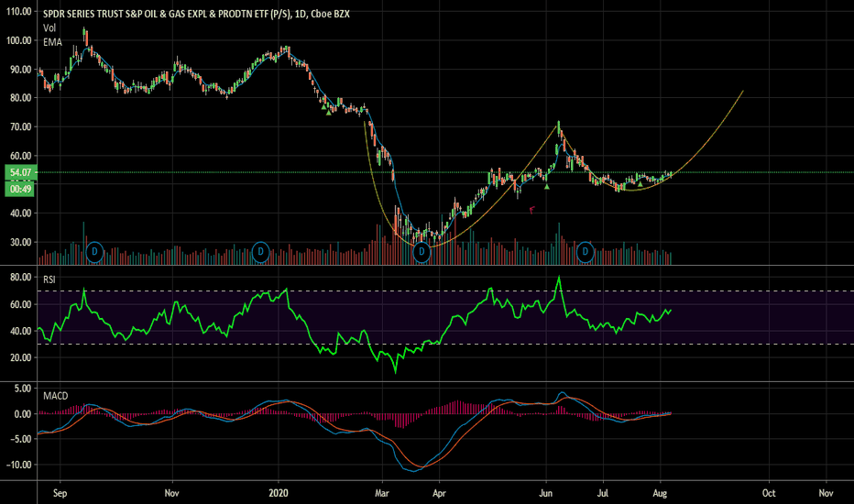Click the Apr label on time axis

point(439,493)
